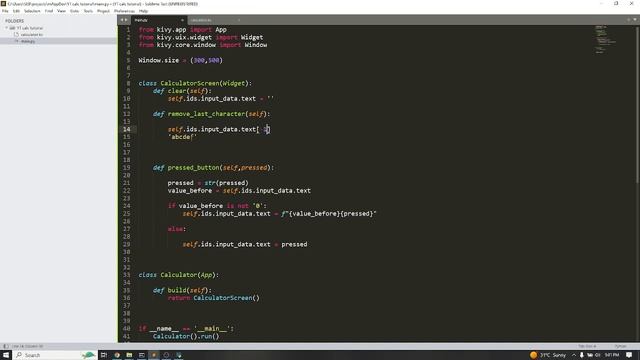Open the Preferences menu
This screenshot has width=640, height=360.
click(124, 11)
